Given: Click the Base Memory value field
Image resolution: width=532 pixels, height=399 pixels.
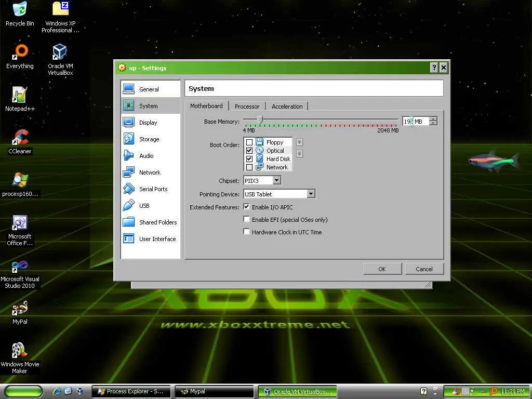Looking at the screenshot, I should tap(416, 121).
